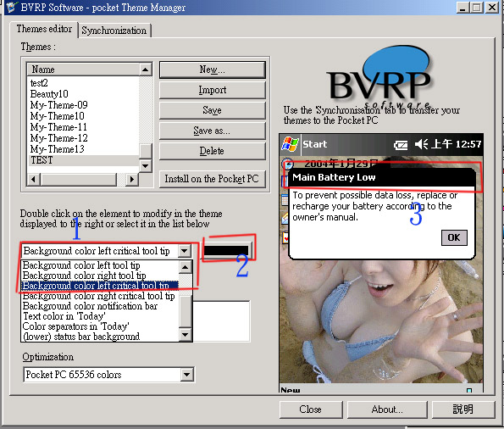Select the Themes editor tab
504x429 pixels.
pos(44,29)
